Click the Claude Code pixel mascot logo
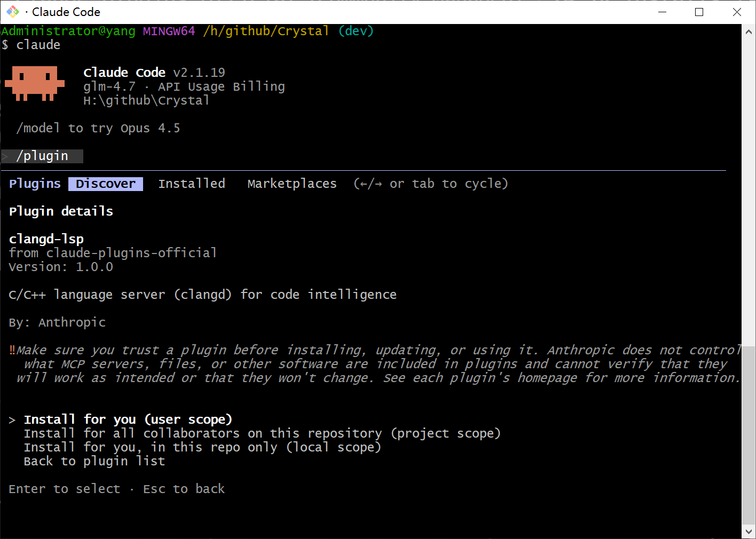 35,84
